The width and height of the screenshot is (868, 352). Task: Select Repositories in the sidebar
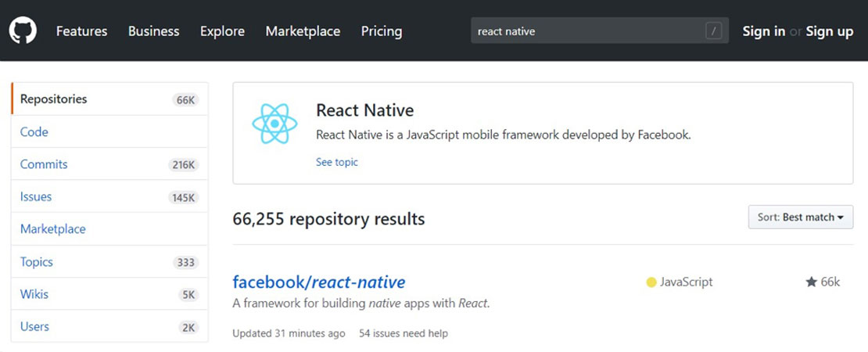click(109, 99)
